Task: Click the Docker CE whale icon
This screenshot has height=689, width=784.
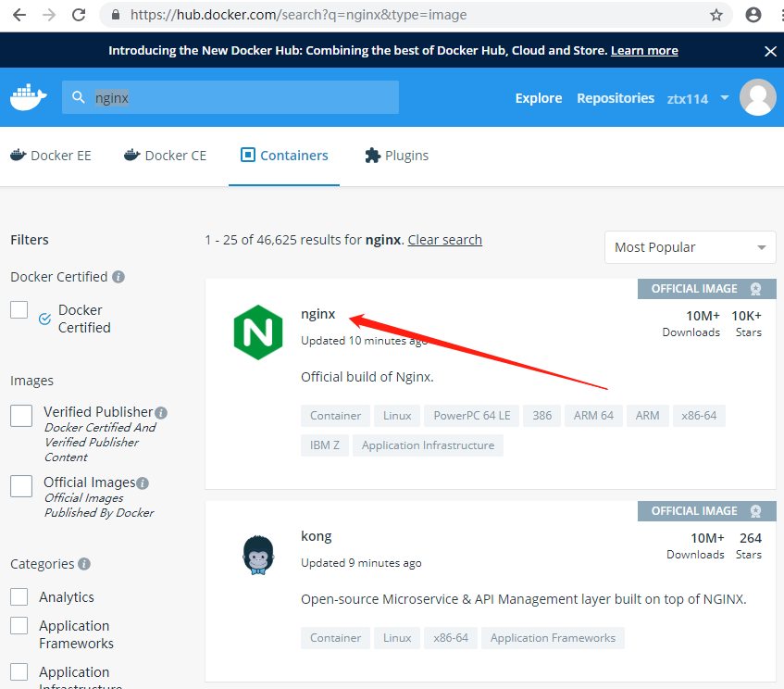Action: tap(132, 155)
